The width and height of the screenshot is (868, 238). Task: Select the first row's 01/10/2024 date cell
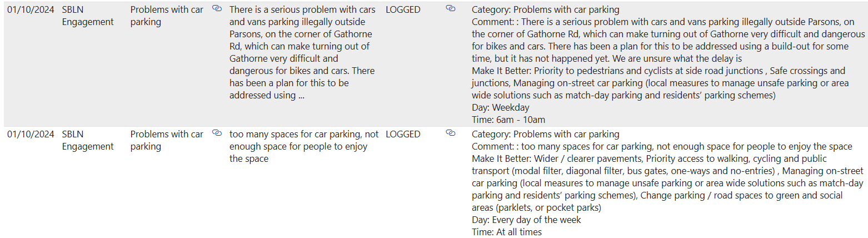(31, 10)
